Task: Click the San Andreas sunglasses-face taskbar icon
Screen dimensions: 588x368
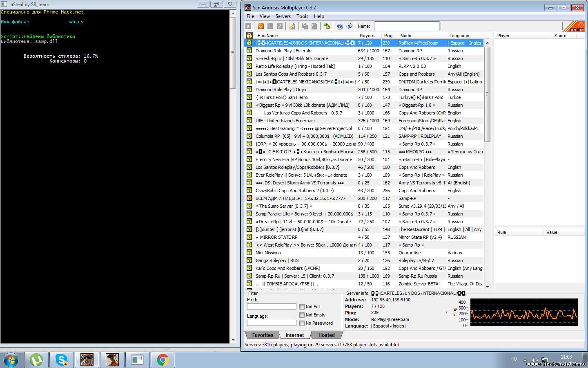Action: (x=87, y=360)
